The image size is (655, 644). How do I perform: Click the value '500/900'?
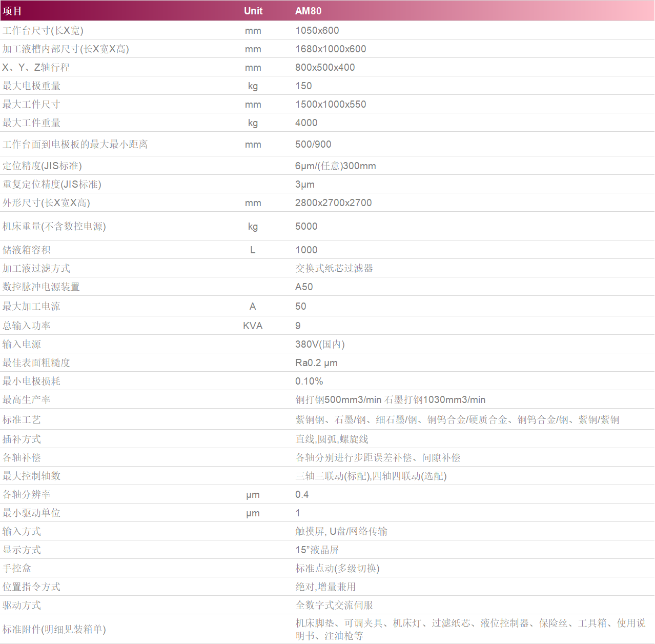tap(313, 144)
